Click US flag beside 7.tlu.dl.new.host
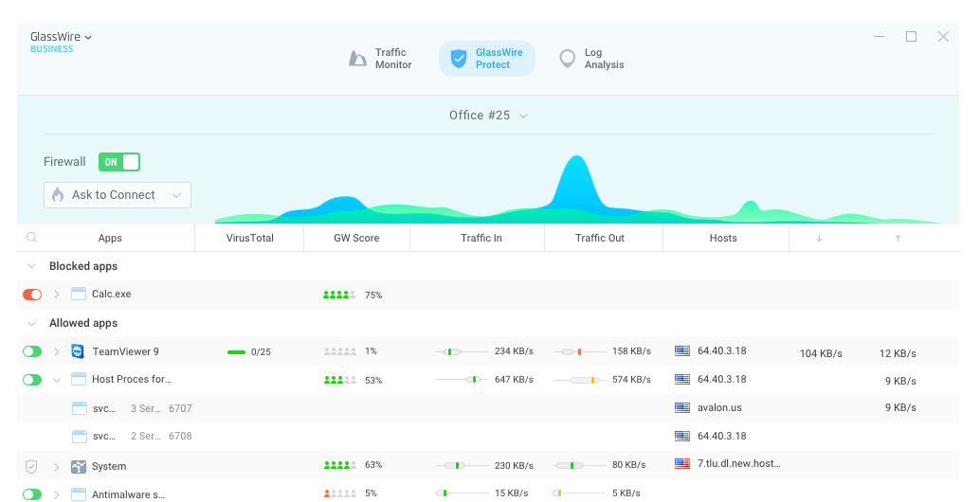 682,463
